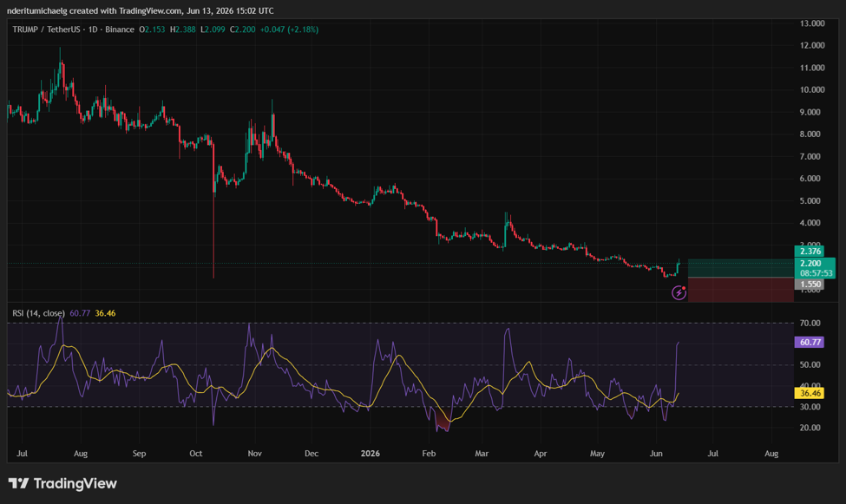Click the 08:57:53 candle countdown timer
The width and height of the screenshot is (846, 504).
click(x=816, y=273)
